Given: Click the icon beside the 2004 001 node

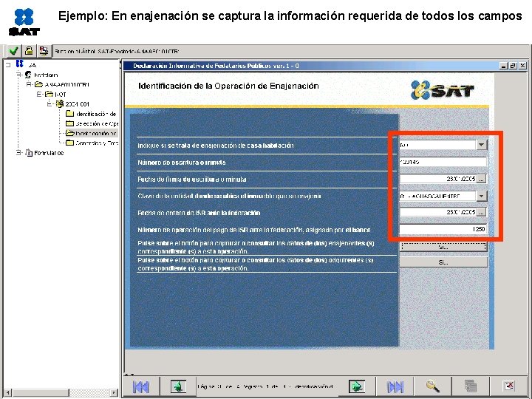Looking at the screenshot, I should tap(60, 104).
